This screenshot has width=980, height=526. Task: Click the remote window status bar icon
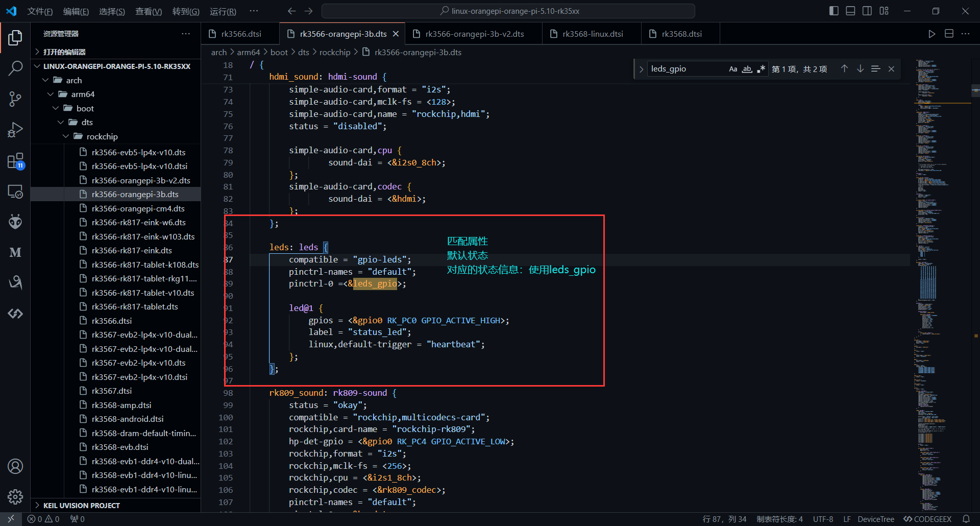click(x=11, y=519)
